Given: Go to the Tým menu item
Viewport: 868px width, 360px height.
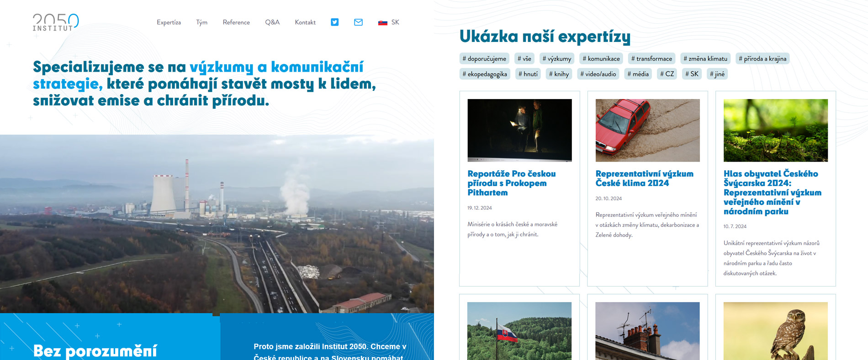Looking at the screenshot, I should pos(202,22).
